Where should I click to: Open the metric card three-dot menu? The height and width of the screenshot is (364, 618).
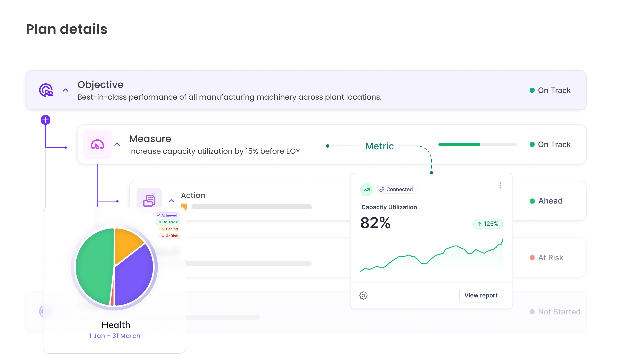point(500,185)
